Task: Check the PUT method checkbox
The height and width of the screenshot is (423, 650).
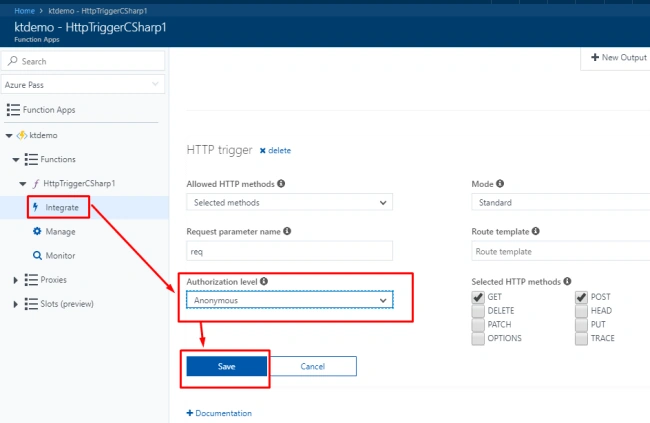Action: coord(581,324)
